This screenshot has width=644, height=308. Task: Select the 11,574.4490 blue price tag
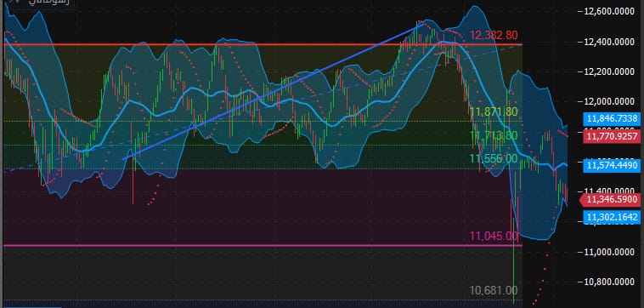(x=612, y=165)
